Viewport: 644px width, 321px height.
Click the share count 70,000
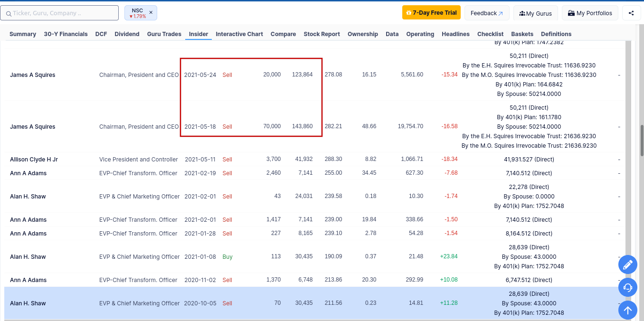tap(272, 127)
